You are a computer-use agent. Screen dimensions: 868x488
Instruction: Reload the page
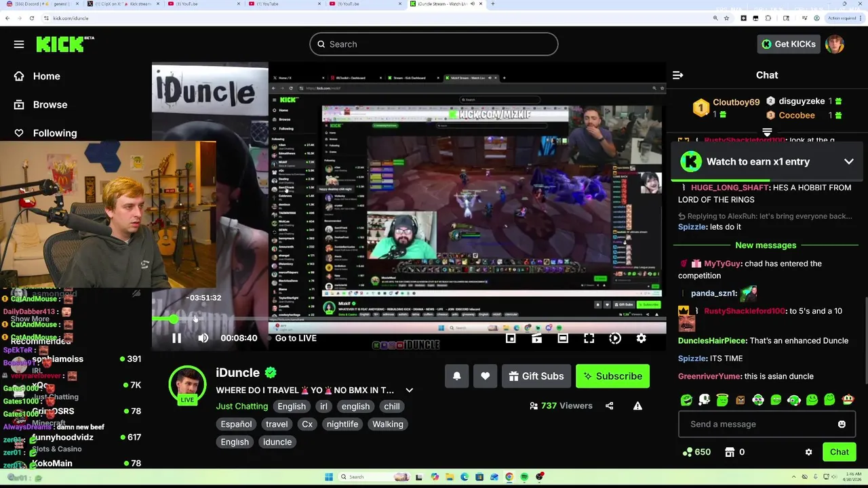click(x=31, y=18)
